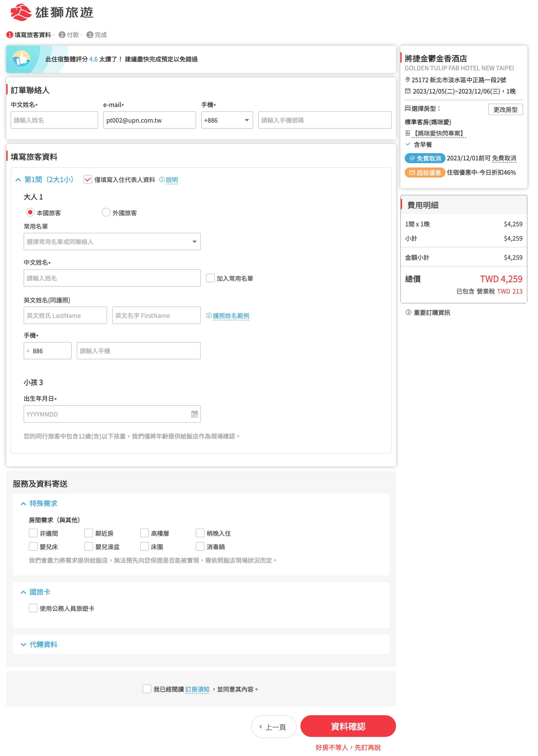Select the 外國旅客 option
The image size is (538, 756).
[x=106, y=212]
